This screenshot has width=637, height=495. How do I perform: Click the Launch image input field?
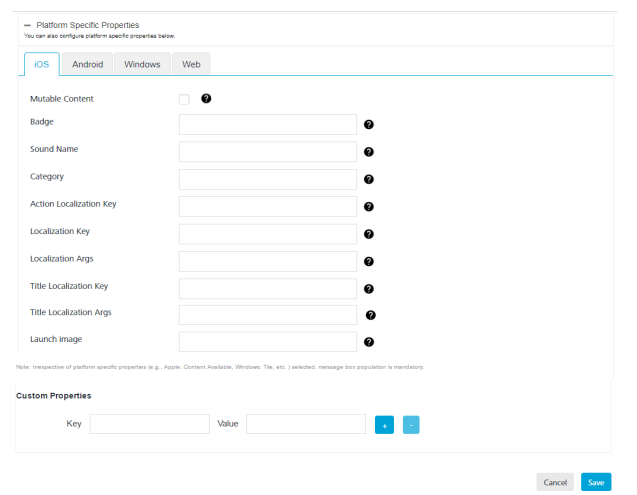(268, 342)
